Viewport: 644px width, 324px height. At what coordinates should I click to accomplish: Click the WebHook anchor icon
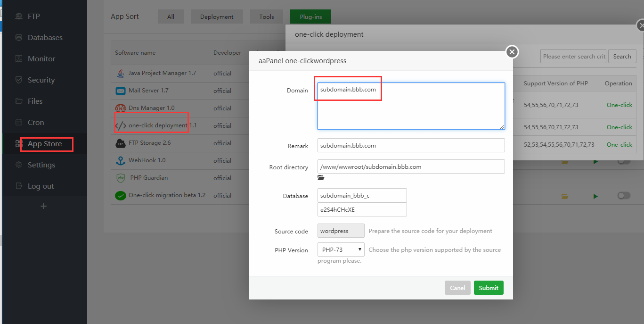121,160
